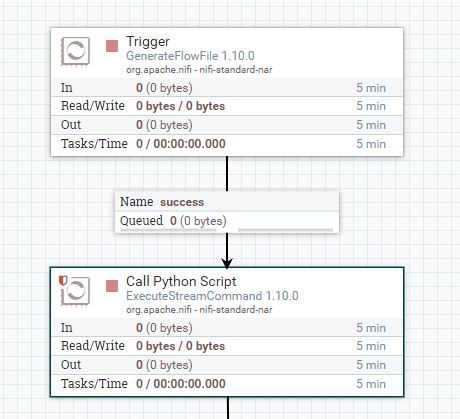Click the ExecuteStreamCommand 1.10.0 type label
The image size is (460, 419).
[x=212, y=296]
